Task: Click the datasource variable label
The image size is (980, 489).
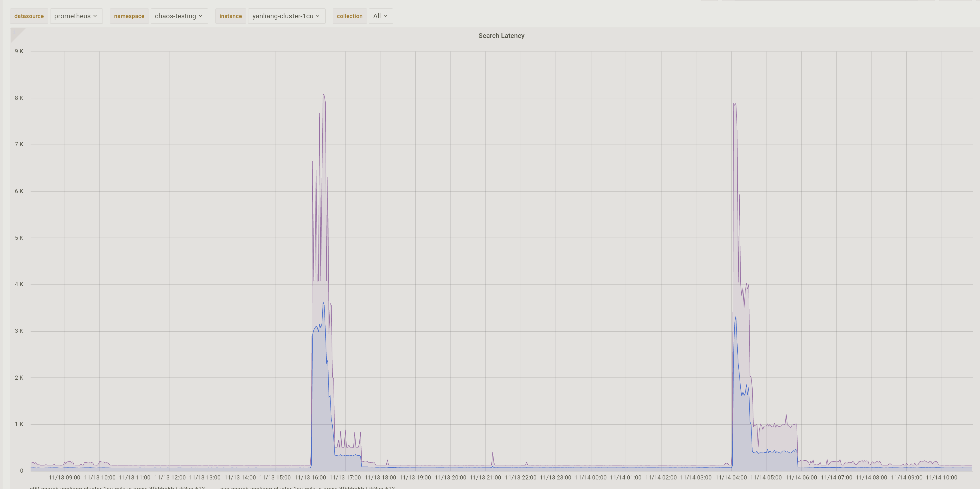Action: [29, 16]
